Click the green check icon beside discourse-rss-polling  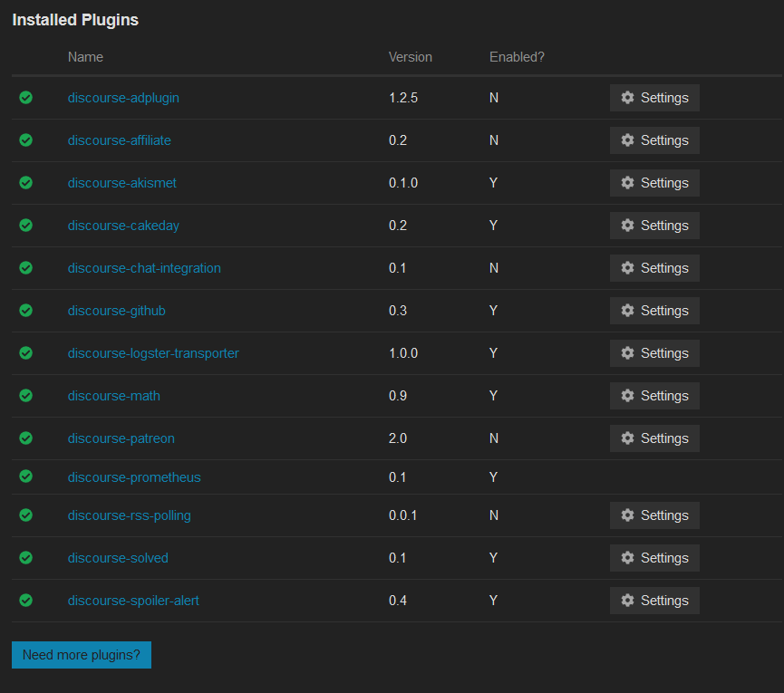(26, 515)
